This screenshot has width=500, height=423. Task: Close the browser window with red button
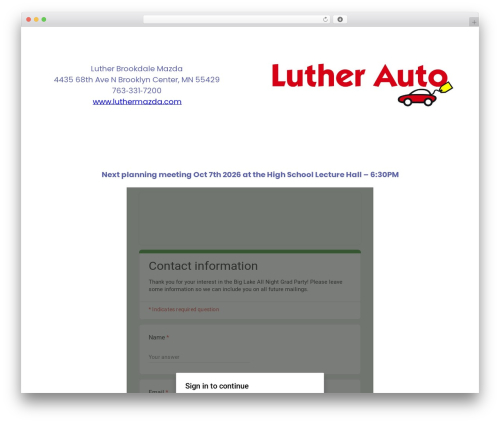tap(29, 19)
